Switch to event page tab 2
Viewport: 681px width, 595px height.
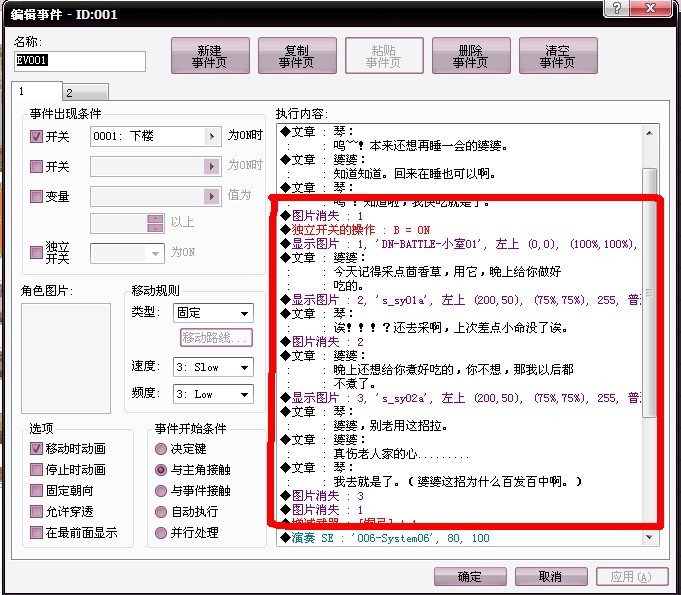[x=85, y=93]
